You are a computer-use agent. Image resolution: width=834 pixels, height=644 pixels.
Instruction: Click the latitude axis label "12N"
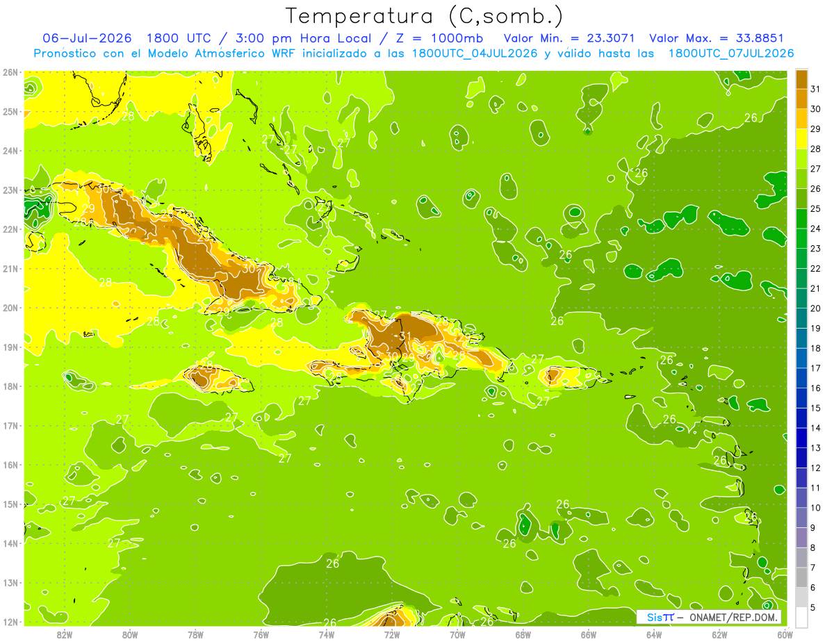[x=10, y=622]
